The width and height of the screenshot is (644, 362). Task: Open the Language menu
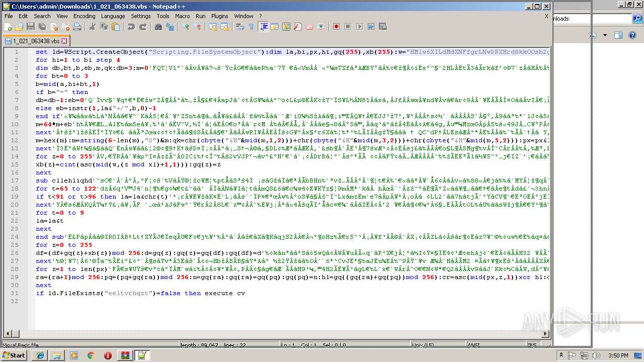[x=113, y=16]
